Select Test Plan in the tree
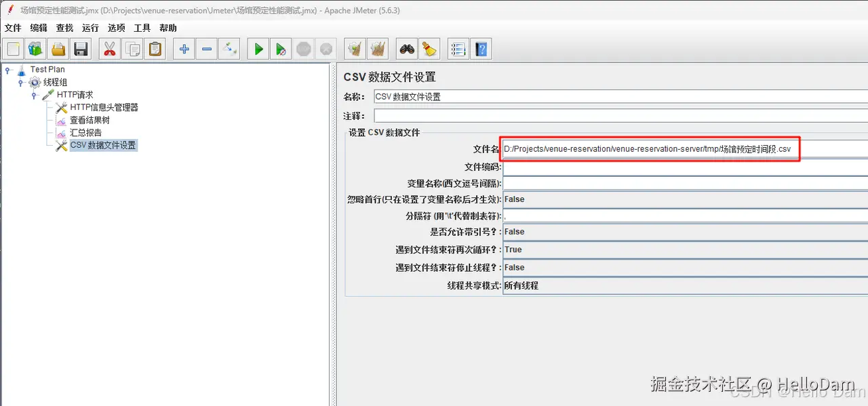The width and height of the screenshot is (868, 406). [x=47, y=69]
